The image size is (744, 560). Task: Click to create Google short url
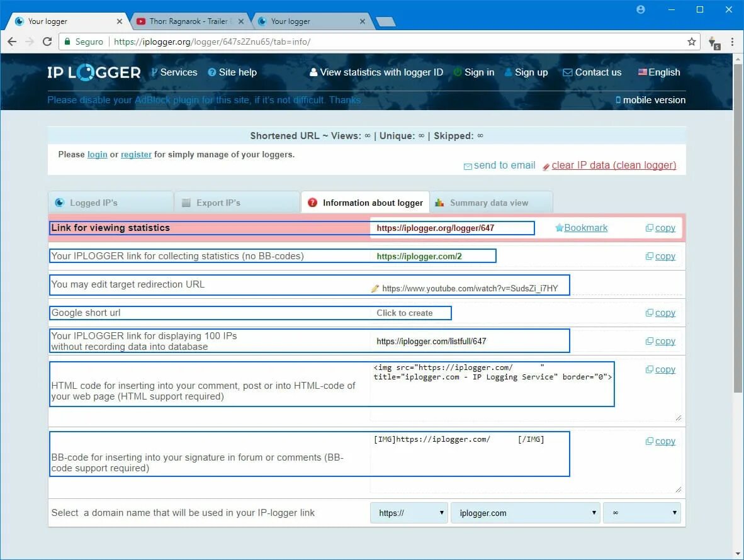(405, 313)
